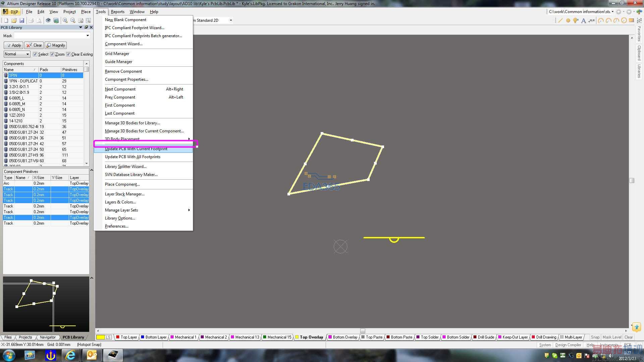This screenshot has width=644, height=362.
Task: Click the Place Full Circle icon
Action: 624,20
